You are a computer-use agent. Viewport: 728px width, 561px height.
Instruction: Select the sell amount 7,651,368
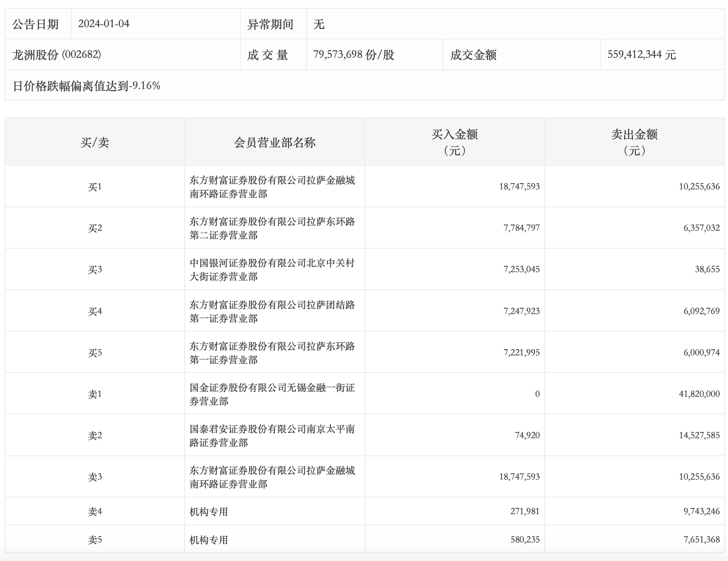pyautogui.click(x=702, y=540)
